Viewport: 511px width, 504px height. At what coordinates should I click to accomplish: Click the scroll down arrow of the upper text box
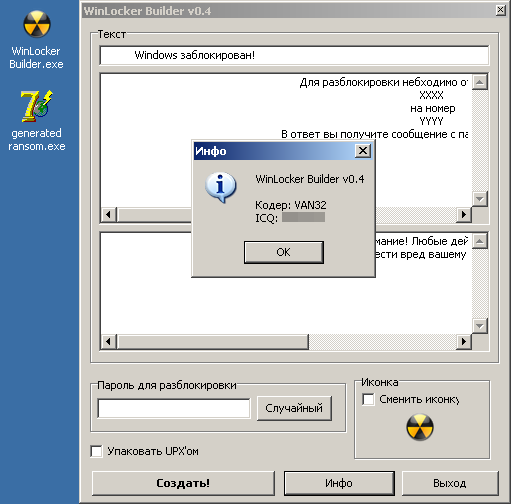point(480,199)
